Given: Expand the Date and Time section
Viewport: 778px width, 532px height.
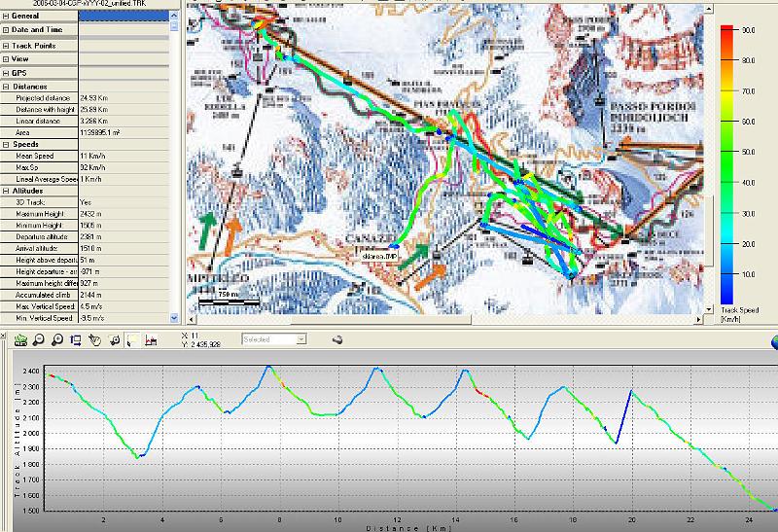Looking at the screenshot, I should click(6, 30).
